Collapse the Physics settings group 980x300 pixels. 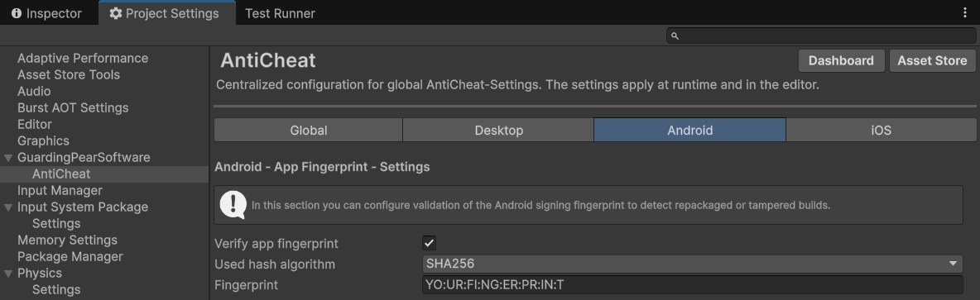click(8, 274)
